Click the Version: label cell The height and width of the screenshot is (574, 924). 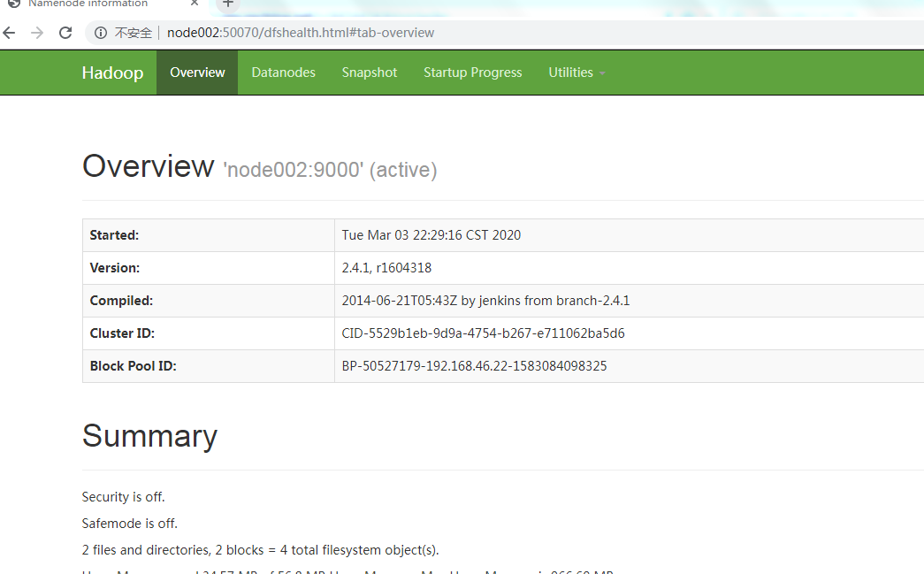(x=209, y=268)
